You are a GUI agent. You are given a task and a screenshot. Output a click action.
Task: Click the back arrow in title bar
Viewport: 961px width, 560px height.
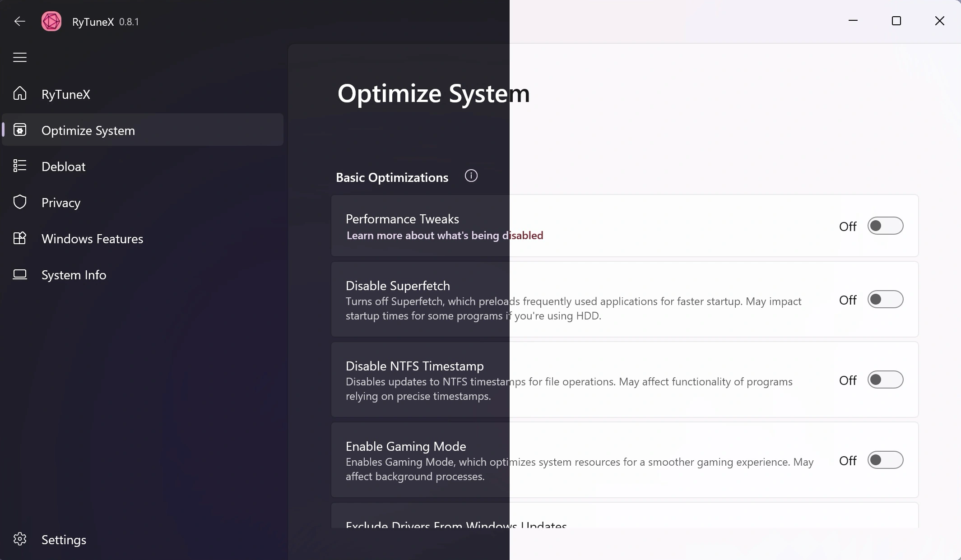19,21
